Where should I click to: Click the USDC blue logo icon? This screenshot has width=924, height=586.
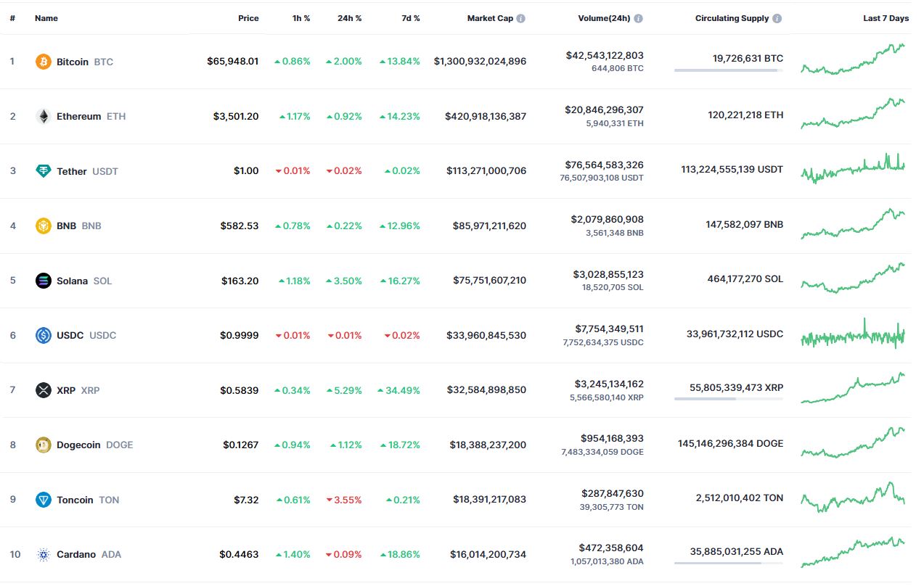point(44,335)
